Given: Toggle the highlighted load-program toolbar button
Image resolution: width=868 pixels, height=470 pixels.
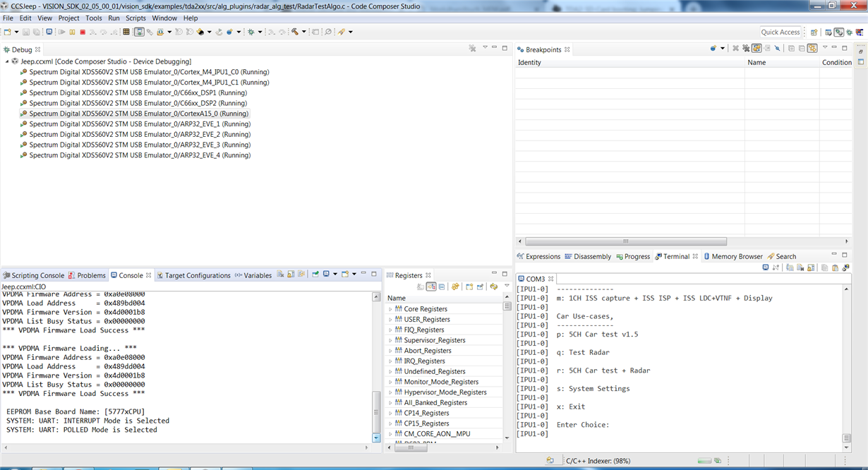Looking at the screenshot, I should pyautogui.click(x=139, y=32).
